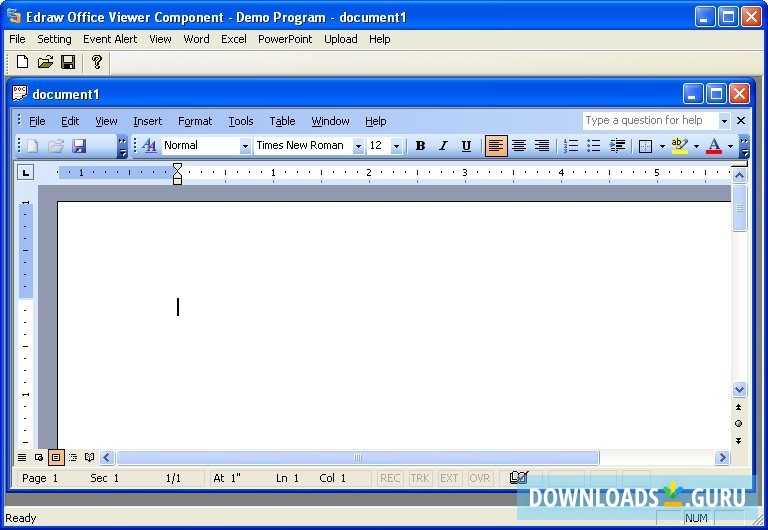Open the Styles and Formatting icon
Screen dimensions: 768x530
(x=149, y=145)
